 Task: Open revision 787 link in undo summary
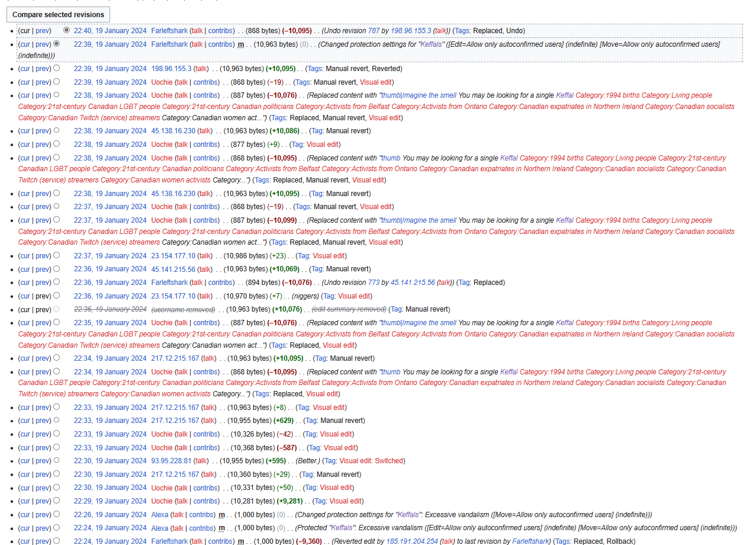coord(374,31)
